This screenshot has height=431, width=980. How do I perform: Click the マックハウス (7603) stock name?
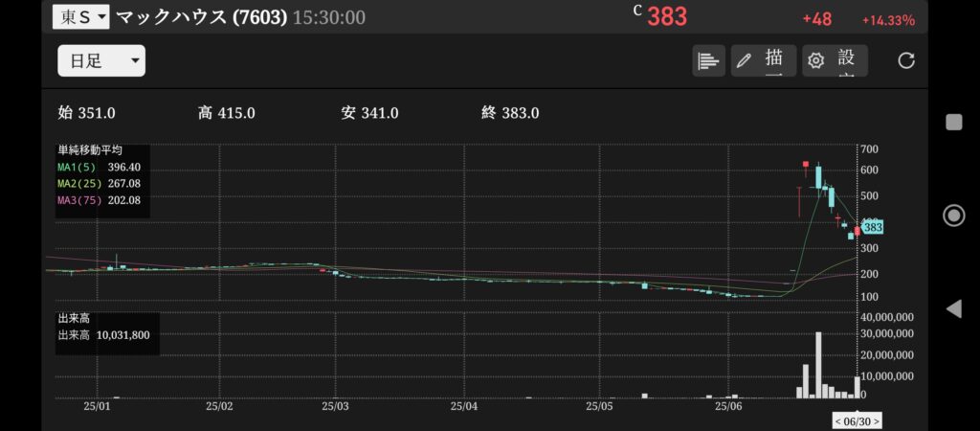202,17
